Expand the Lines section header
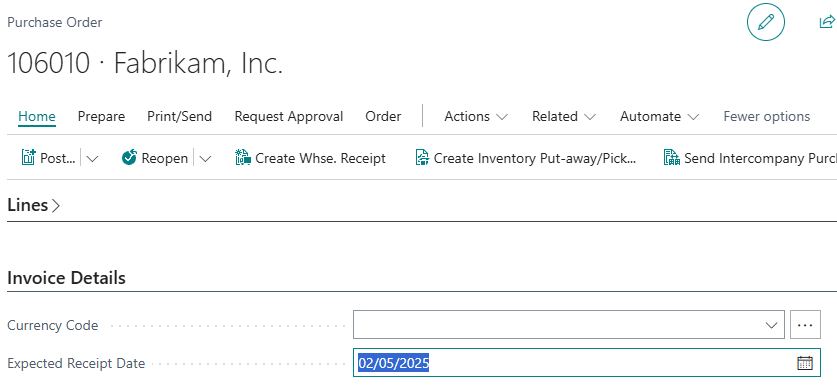837x391 pixels. (34, 205)
